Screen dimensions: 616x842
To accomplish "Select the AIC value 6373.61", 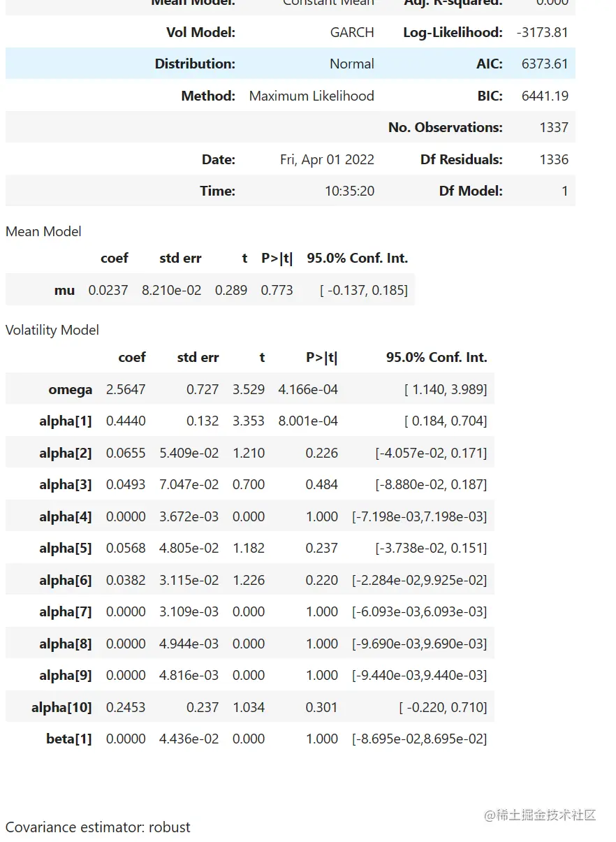I will coord(545,64).
